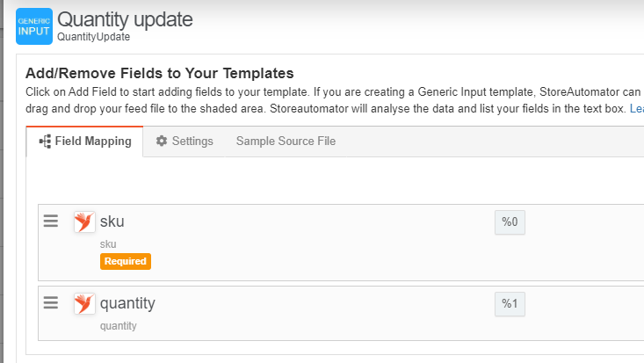Click the Quantity update page title
The width and height of the screenshot is (644, 363).
coord(125,19)
